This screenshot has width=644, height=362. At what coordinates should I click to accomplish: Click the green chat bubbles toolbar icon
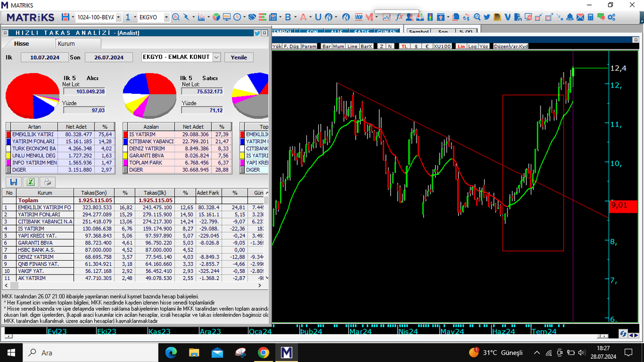pos(601,17)
